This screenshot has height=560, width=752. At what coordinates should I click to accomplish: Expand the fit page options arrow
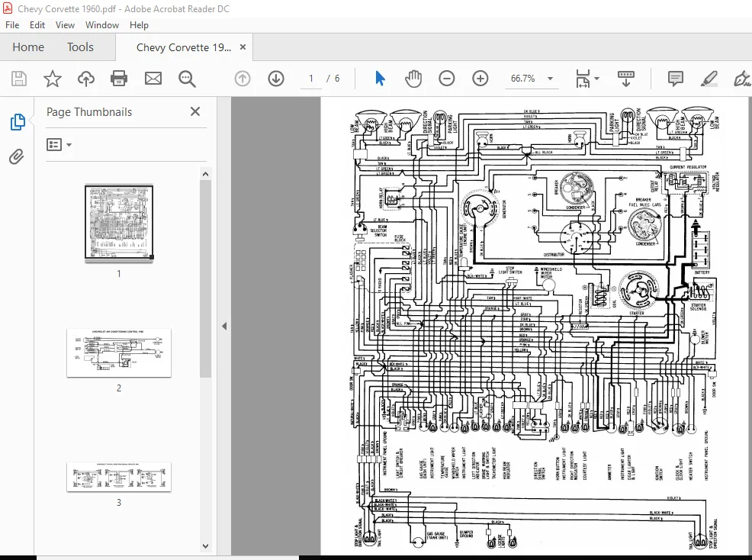coord(596,79)
